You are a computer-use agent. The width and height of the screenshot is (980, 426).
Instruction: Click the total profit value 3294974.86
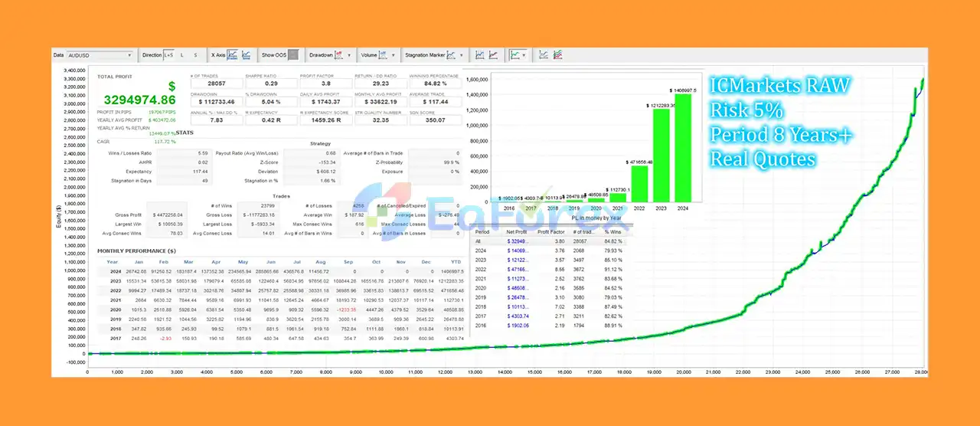pyautogui.click(x=140, y=100)
